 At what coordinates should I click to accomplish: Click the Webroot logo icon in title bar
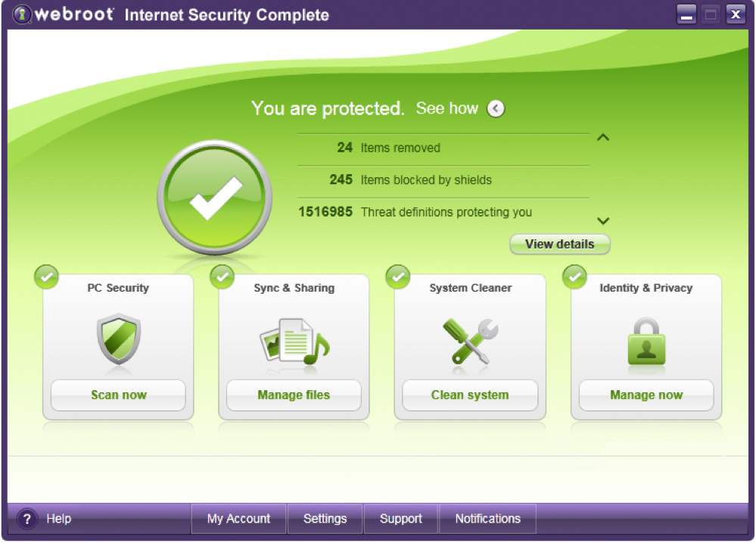click(x=22, y=14)
